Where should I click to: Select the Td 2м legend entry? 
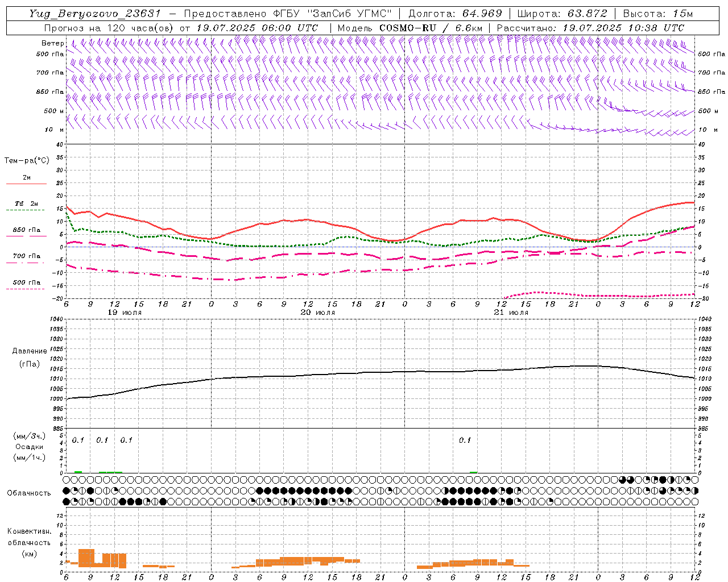27,203
